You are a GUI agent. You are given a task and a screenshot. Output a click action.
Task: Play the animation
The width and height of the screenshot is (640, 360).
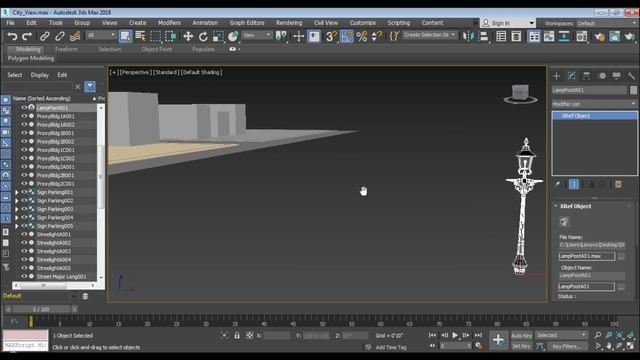tap(455, 336)
